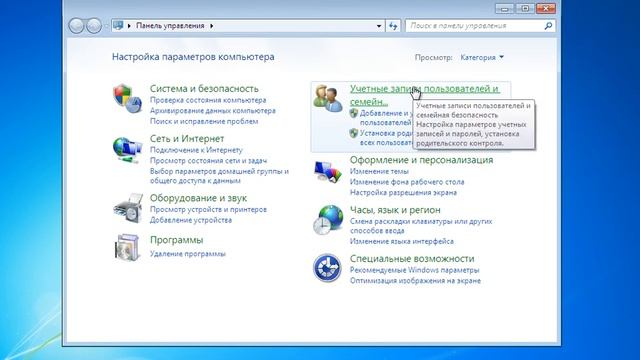Maximize the Control Panel window
This screenshot has width=640, height=360.
click(x=525, y=8)
